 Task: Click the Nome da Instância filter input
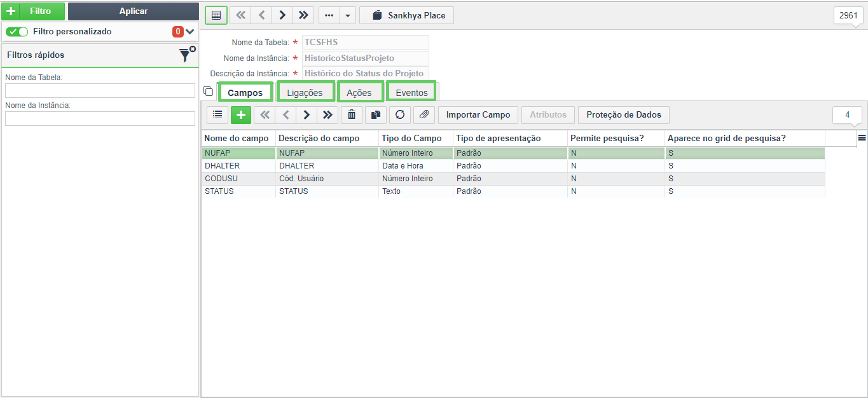100,118
